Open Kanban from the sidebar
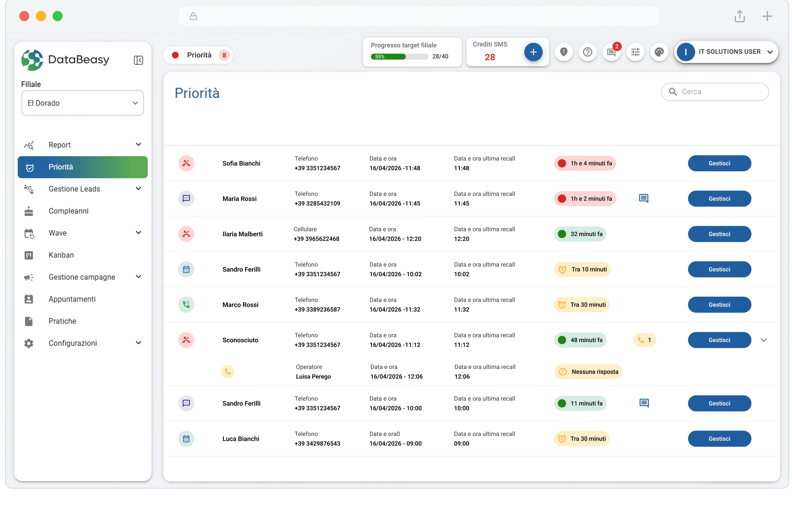This screenshot has width=792, height=532. click(x=61, y=255)
